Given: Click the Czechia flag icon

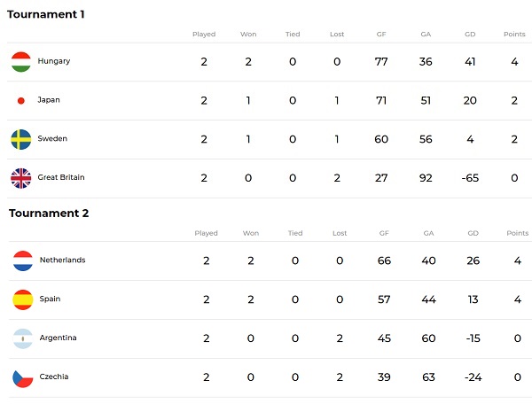Looking at the screenshot, I should 23,377.
